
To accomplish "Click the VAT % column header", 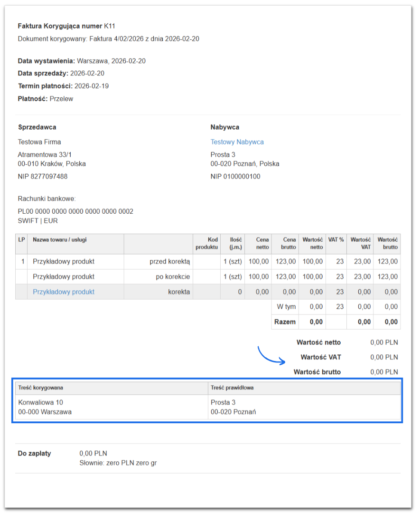I will (x=336, y=240).
